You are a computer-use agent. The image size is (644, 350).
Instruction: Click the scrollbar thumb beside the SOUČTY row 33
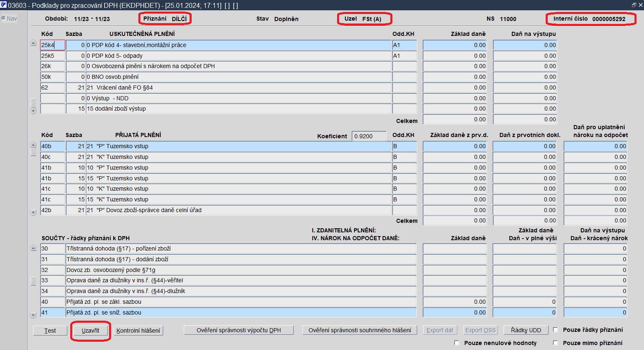click(x=33, y=281)
